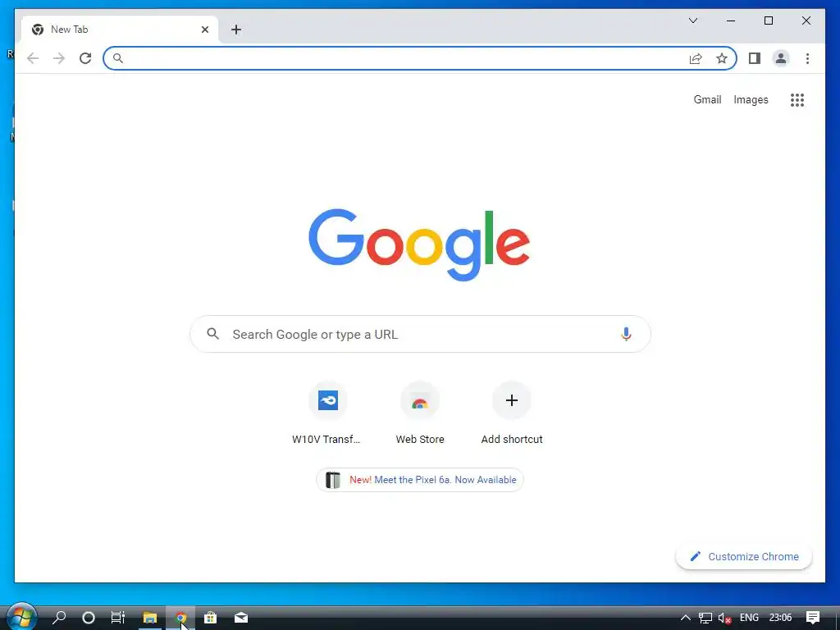Click the network status tray icon
The width and height of the screenshot is (840, 630).
[705, 618]
